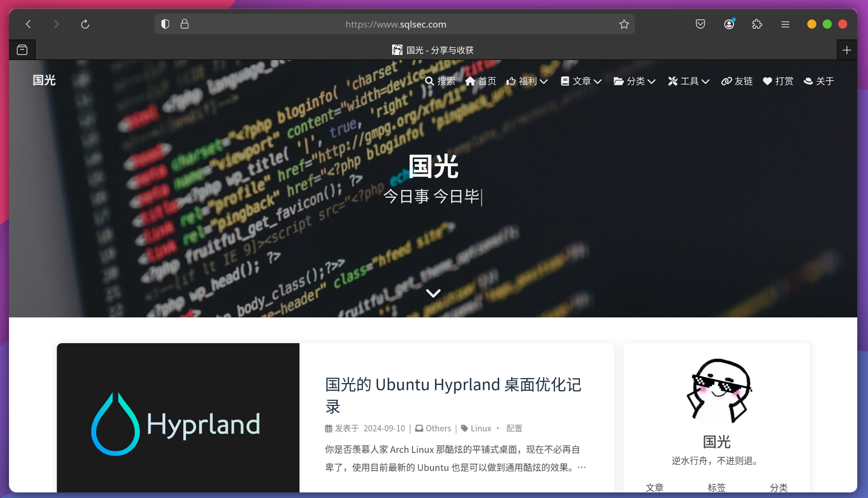Screen dimensions: 868x498
Task: Open the Firefox account avatar icon
Action: [729, 24]
